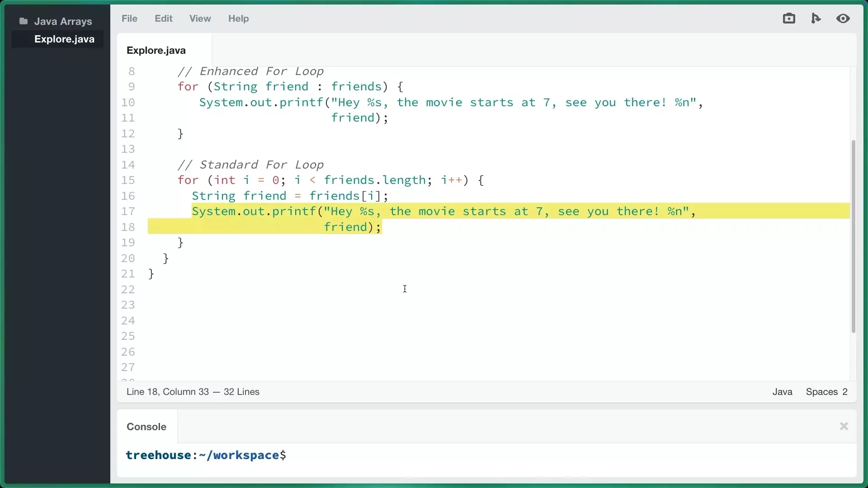Click line number 24 in gutter
The width and height of the screenshot is (868, 488).
128,321
